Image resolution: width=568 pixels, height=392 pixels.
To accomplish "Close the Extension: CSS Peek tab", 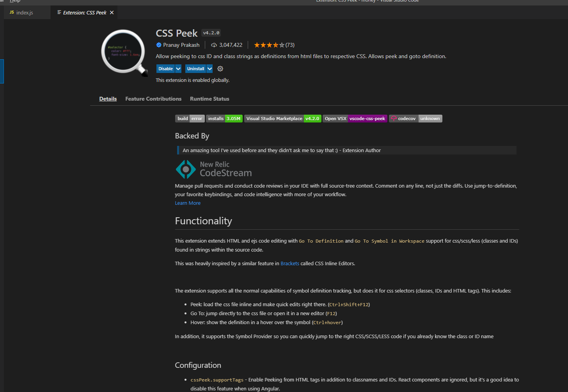I will click(x=112, y=12).
